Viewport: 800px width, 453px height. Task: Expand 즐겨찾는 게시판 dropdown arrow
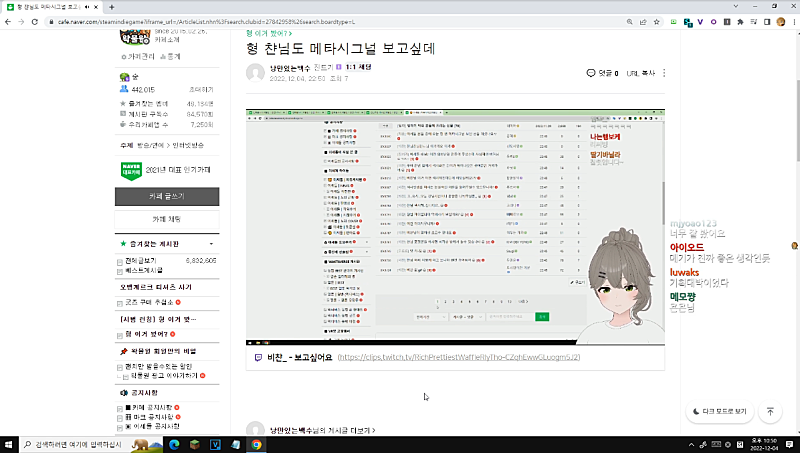[211, 244]
